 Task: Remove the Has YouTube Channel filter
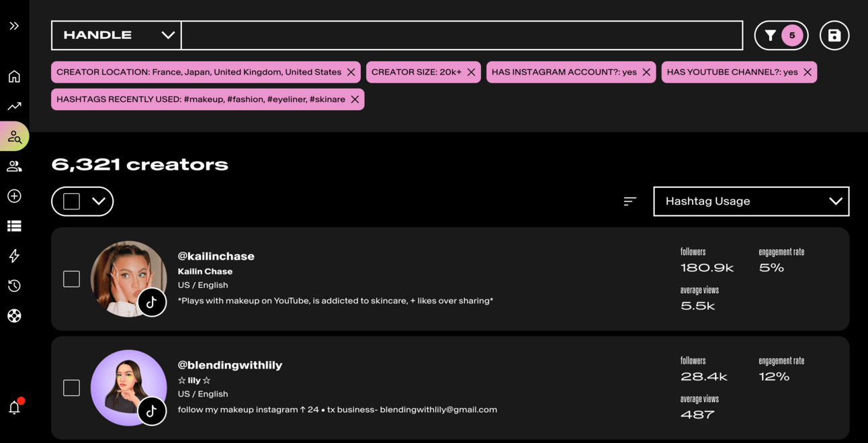coord(808,72)
